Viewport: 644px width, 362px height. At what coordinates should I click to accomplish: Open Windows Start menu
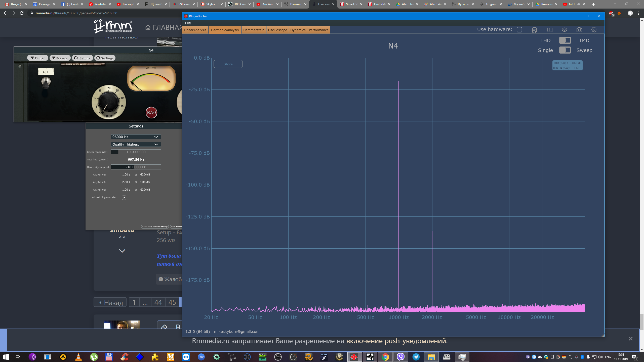tap(6, 357)
